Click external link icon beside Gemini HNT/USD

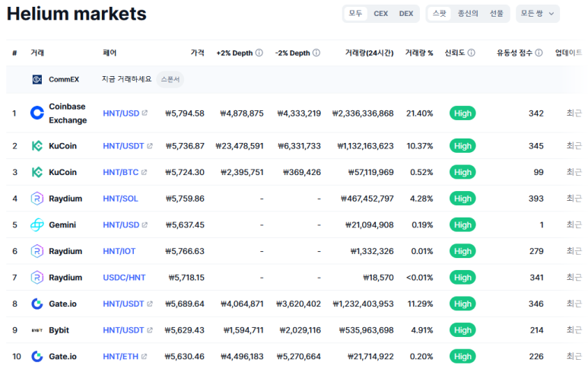click(x=145, y=224)
